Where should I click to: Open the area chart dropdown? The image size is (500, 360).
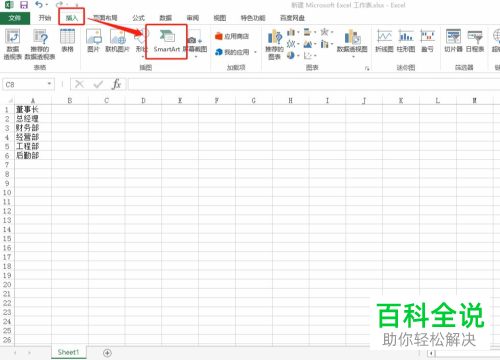point(310,44)
